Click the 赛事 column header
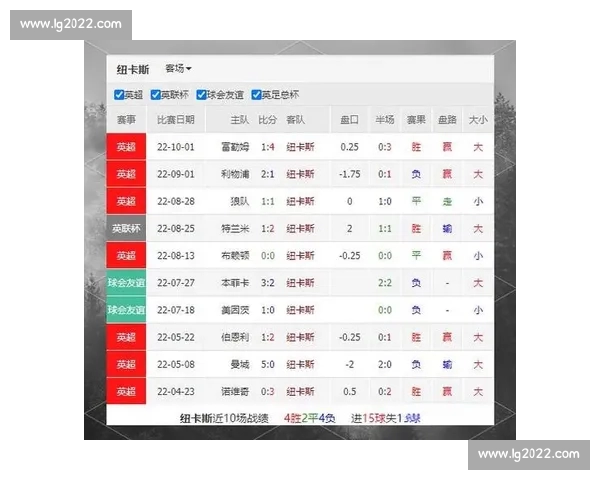 coord(126,120)
